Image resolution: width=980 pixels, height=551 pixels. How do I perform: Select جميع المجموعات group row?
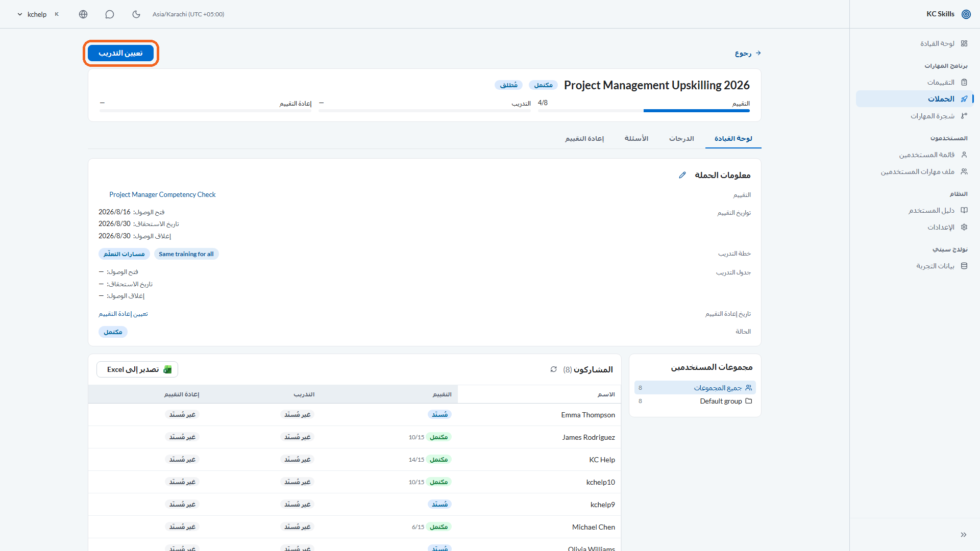pos(695,388)
